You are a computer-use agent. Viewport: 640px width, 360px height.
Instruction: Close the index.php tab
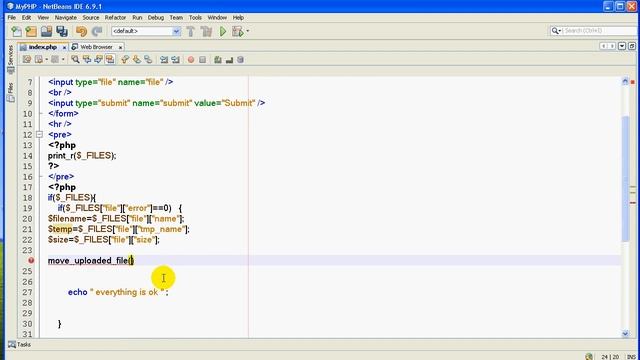tap(64, 48)
